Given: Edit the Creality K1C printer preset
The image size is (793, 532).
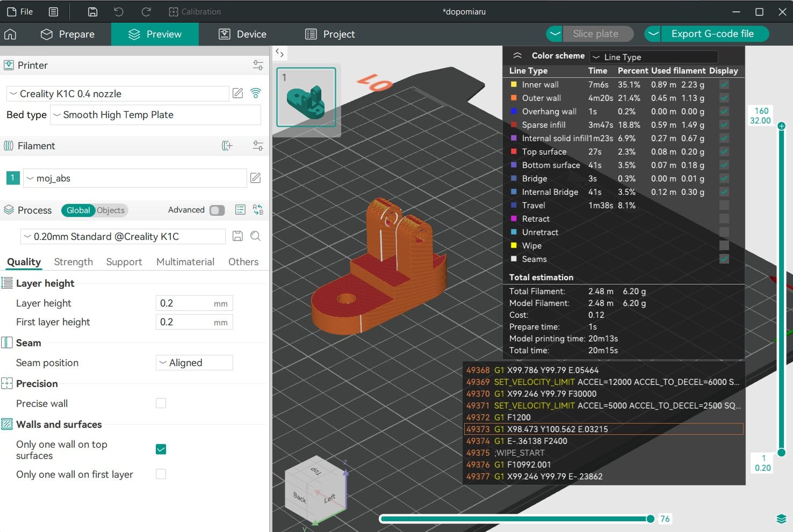Looking at the screenshot, I should click(237, 93).
